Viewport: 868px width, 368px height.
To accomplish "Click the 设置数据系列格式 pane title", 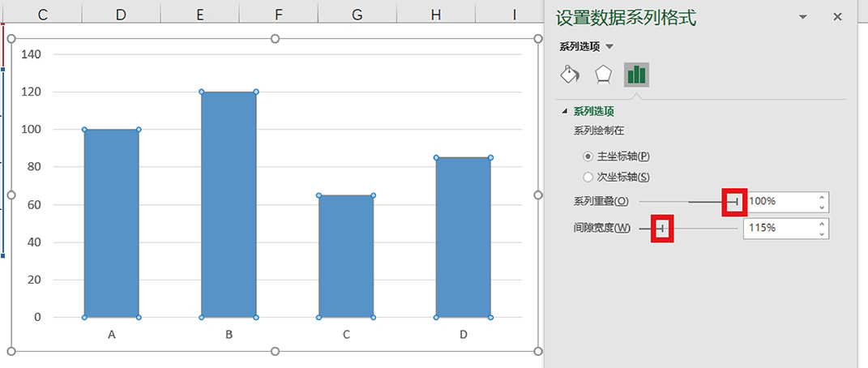I will 626,18.
